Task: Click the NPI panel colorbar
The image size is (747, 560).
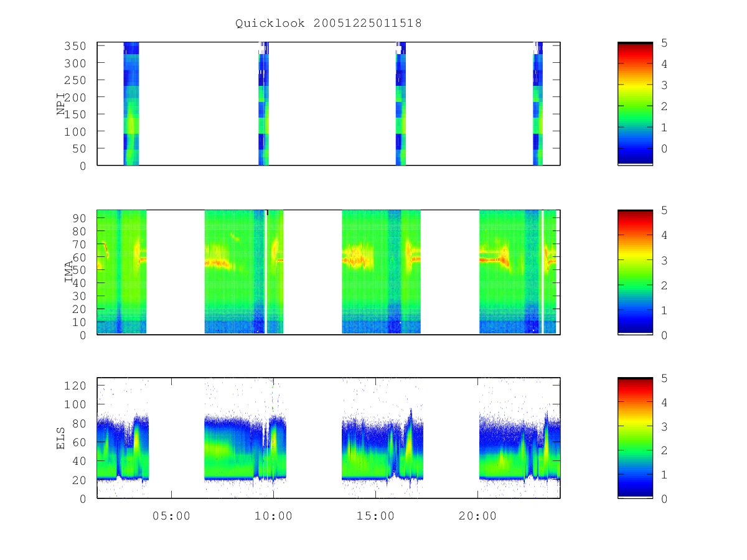Action: tap(635, 104)
